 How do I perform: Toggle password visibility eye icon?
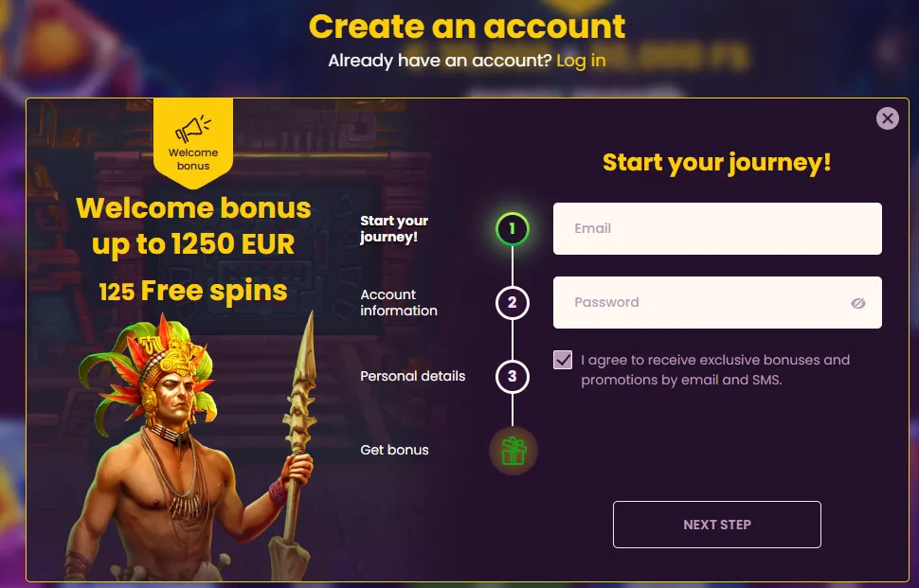click(x=858, y=303)
